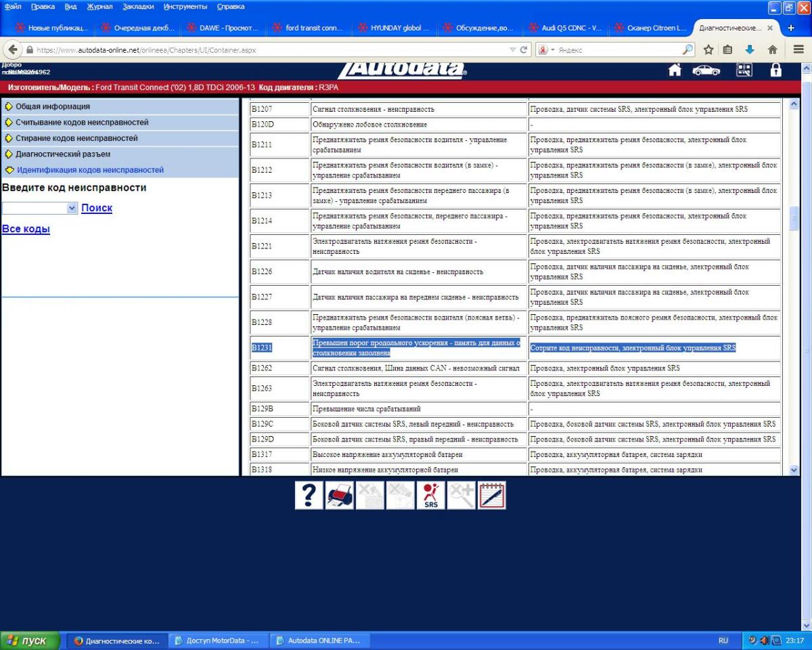Screen dimensions: 812x650
Task: Switch to Доступ MotorData taskbar window
Action: 218,641
